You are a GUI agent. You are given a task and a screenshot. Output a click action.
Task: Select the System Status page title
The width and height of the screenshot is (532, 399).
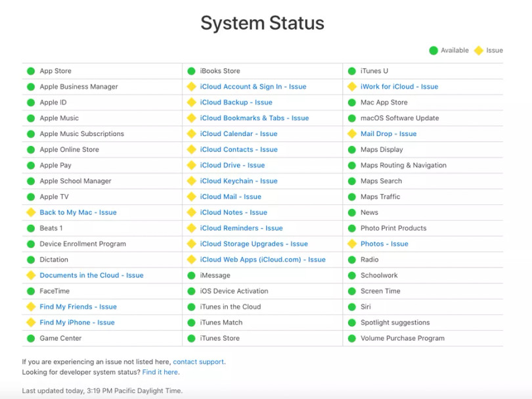(x=261, y=22)
